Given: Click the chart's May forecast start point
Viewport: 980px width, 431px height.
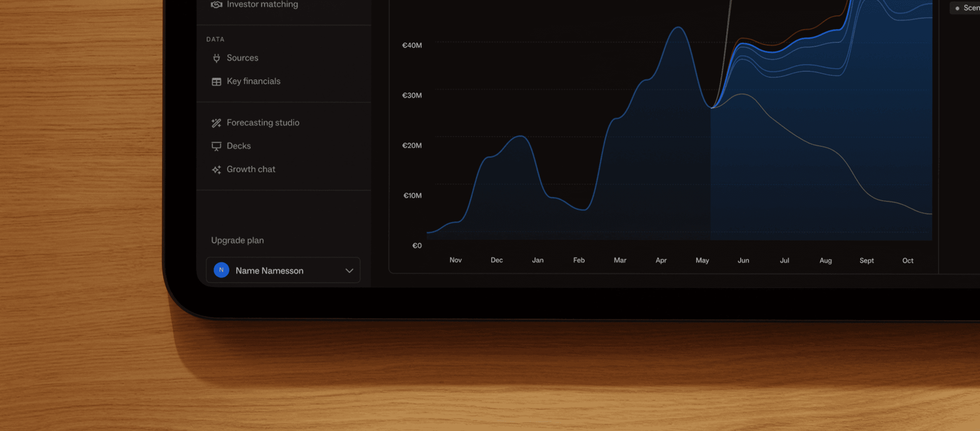Looking at the screenshot, I should point(711,108).
